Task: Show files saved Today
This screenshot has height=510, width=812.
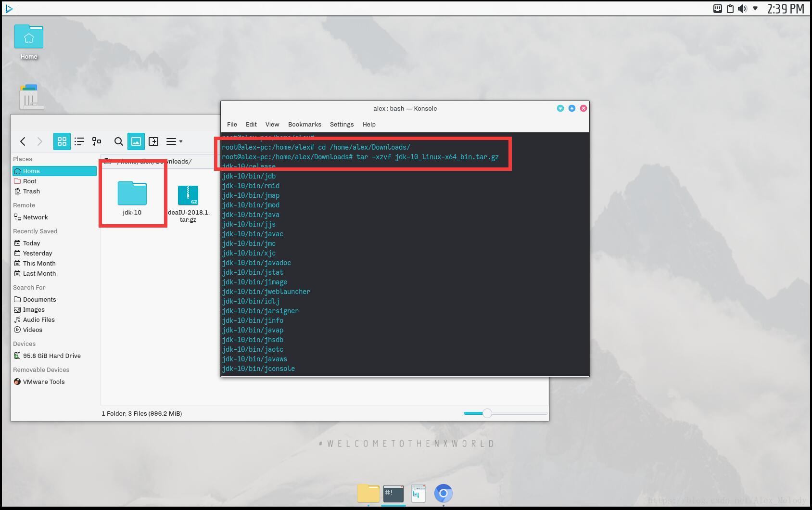Action: pyautogui.click(x=54, y=243)
